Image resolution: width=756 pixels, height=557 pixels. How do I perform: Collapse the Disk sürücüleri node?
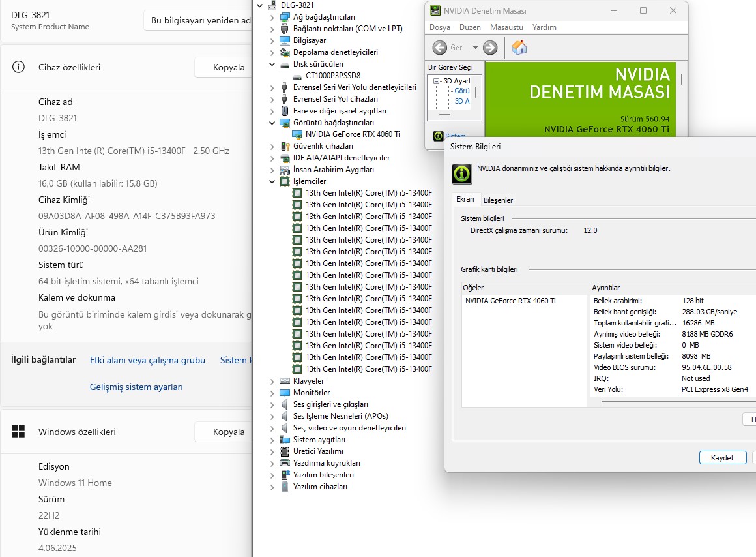pyautogui.click(x=272, y=64)
